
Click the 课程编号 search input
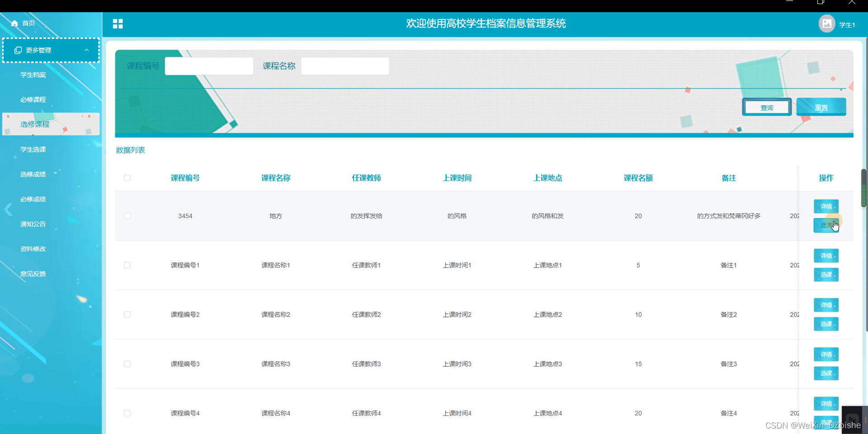pyautogui.click(x=209, y=66)
